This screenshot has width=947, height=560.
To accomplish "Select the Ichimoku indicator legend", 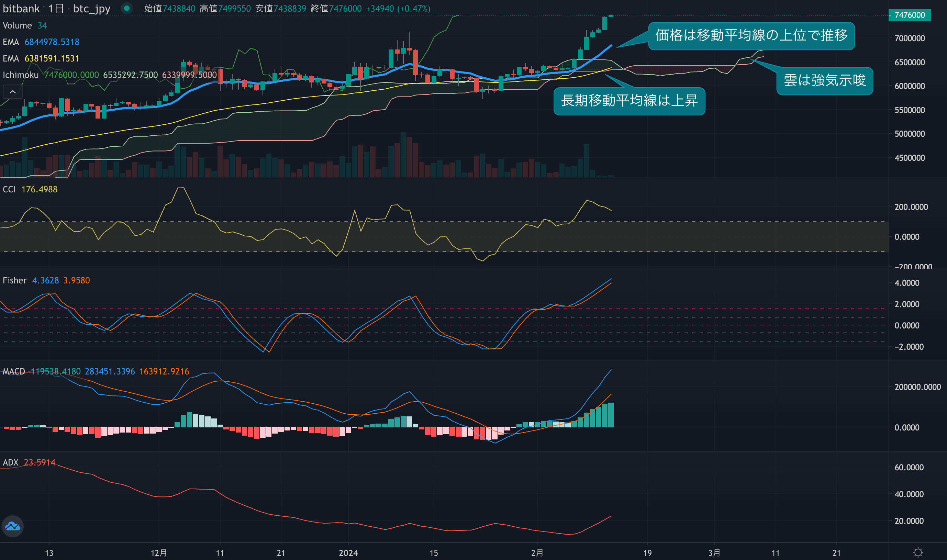I will [x=20, y=75].
